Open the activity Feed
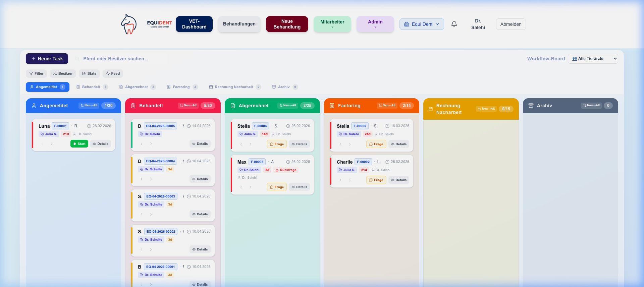The image size is (644, 287). [113, 73]
